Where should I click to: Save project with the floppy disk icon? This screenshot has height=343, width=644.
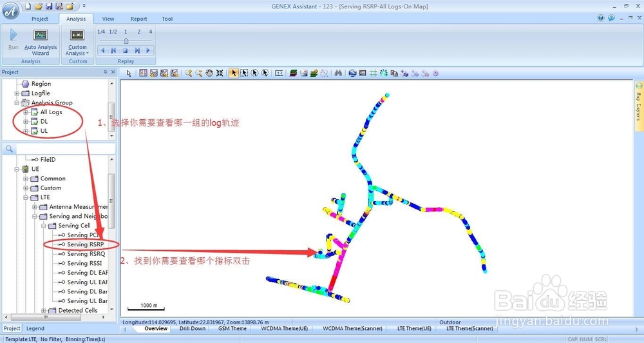(x=49, y=6)
